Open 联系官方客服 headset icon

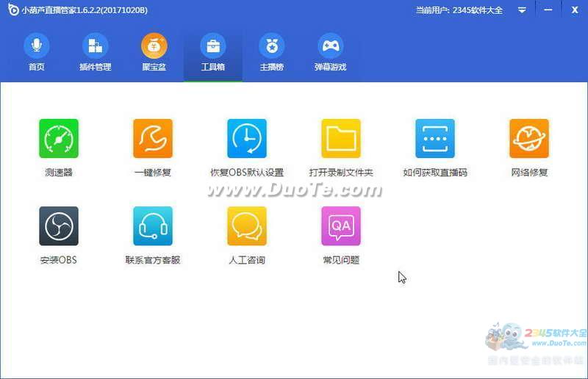(x=152, y=226)
